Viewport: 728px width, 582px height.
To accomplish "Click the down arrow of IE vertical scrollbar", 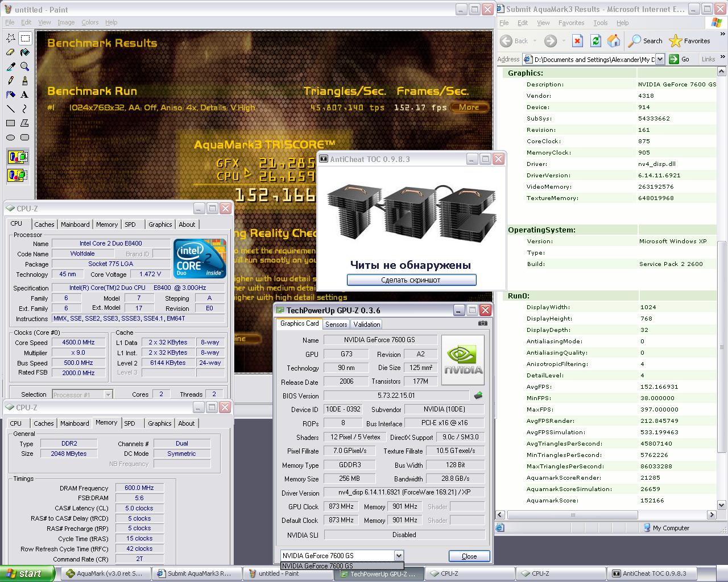I will click(x=722, y=505).
